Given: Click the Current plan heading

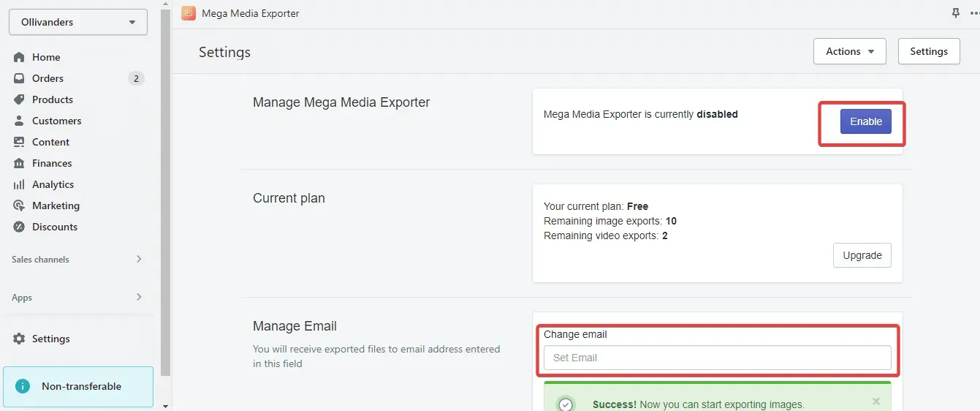Looking at the screenshot, I should [289, 198].
